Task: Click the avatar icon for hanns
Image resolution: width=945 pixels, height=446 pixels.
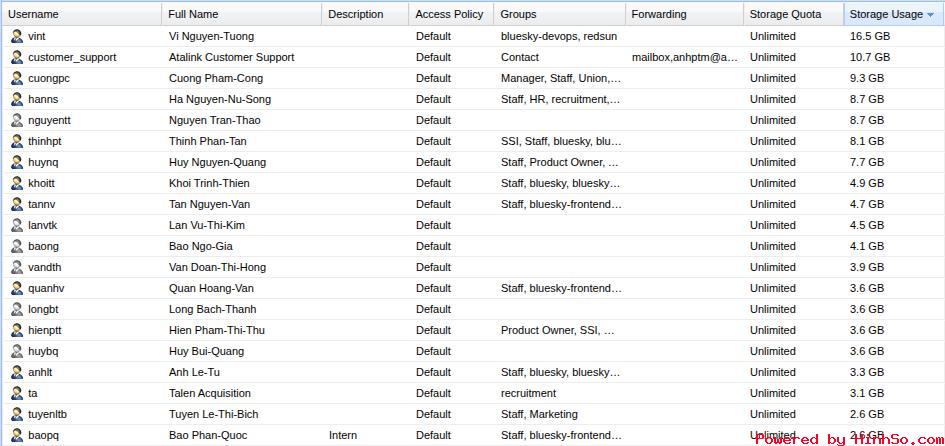Action: tap(17, 99)
